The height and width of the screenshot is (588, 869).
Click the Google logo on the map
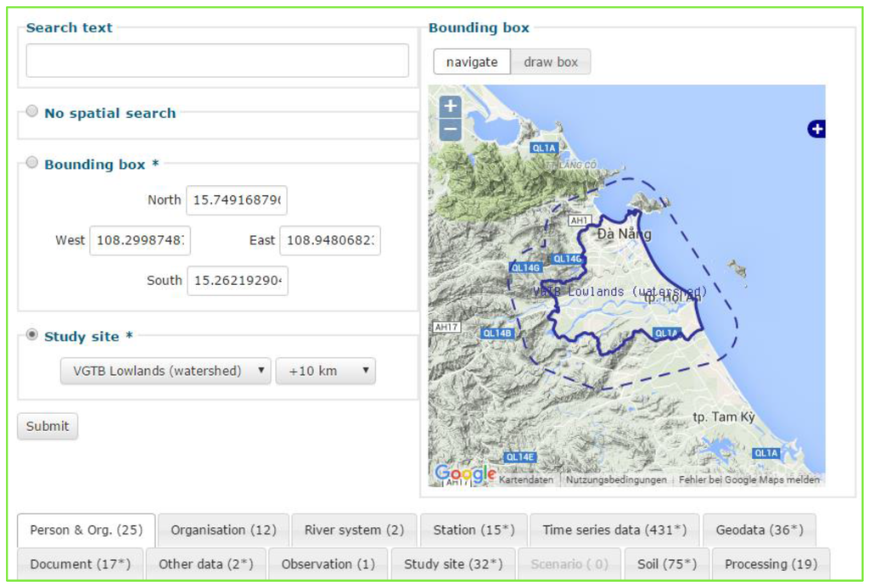click(464, 474)
